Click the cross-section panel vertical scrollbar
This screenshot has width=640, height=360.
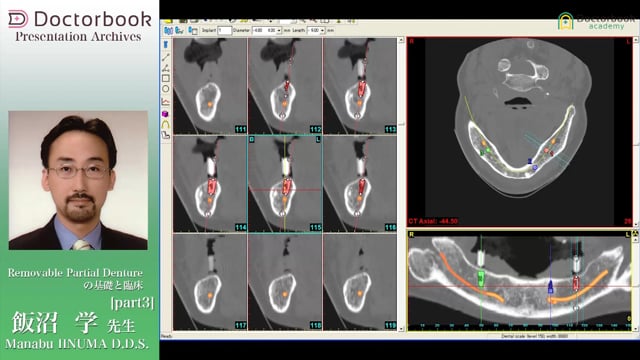coord(401,184)
